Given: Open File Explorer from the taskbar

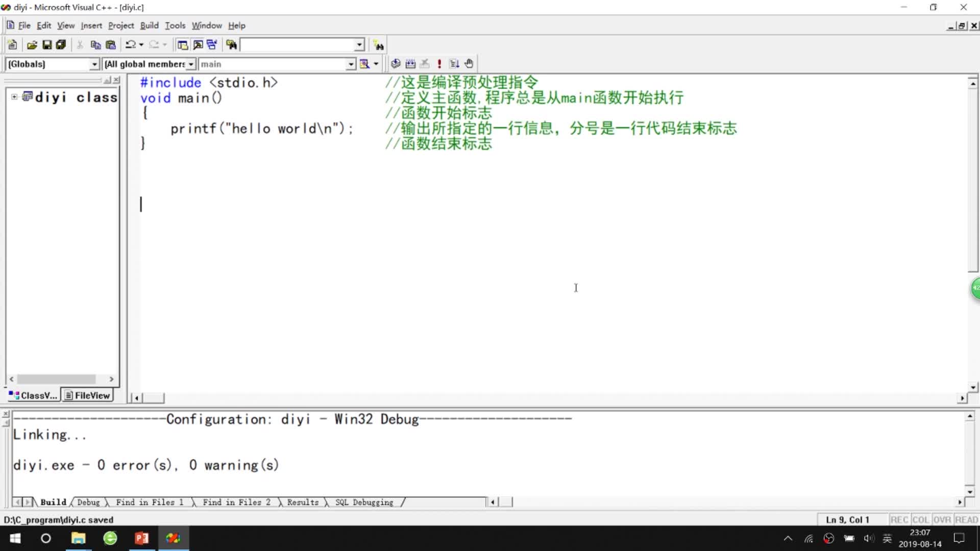Looking at the screenshot, I should (x=78, y=538).
